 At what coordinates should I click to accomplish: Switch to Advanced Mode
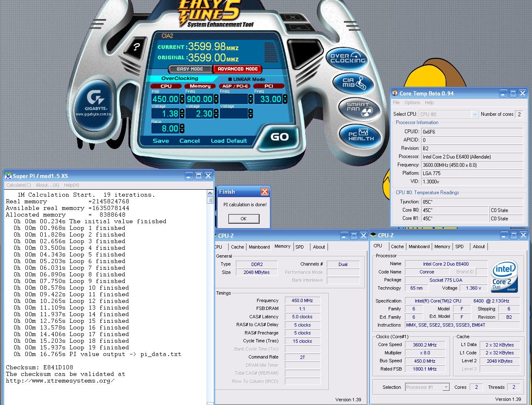pyautogui.click(x=238, y=69)
